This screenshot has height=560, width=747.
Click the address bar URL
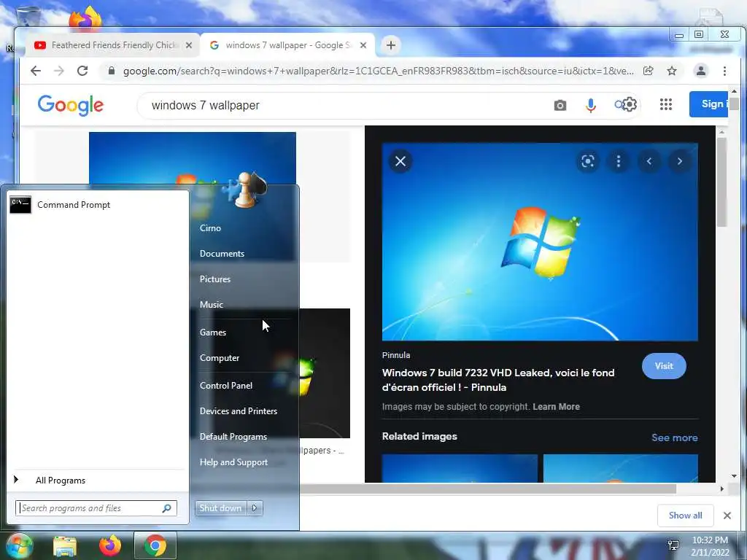379,71
